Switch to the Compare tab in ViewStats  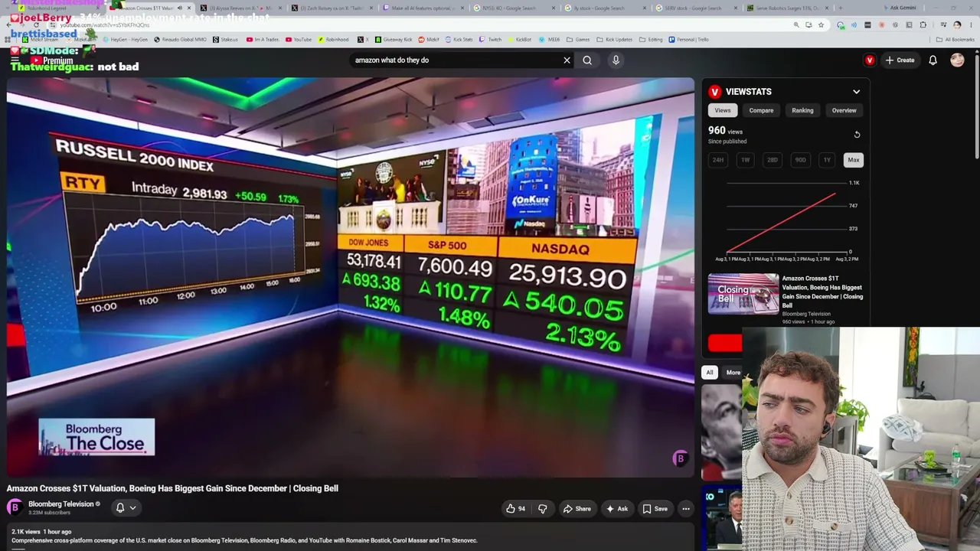[761, 110]
